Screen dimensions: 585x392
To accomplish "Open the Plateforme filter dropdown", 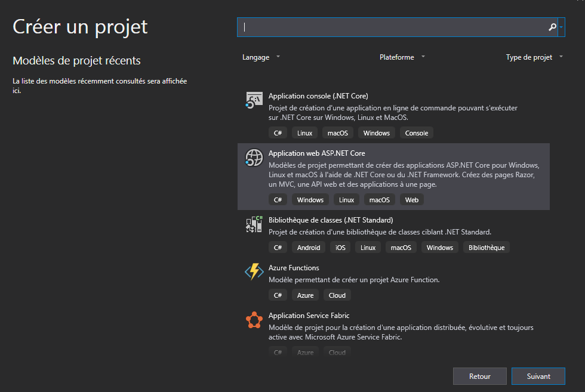I will [402, 57].
